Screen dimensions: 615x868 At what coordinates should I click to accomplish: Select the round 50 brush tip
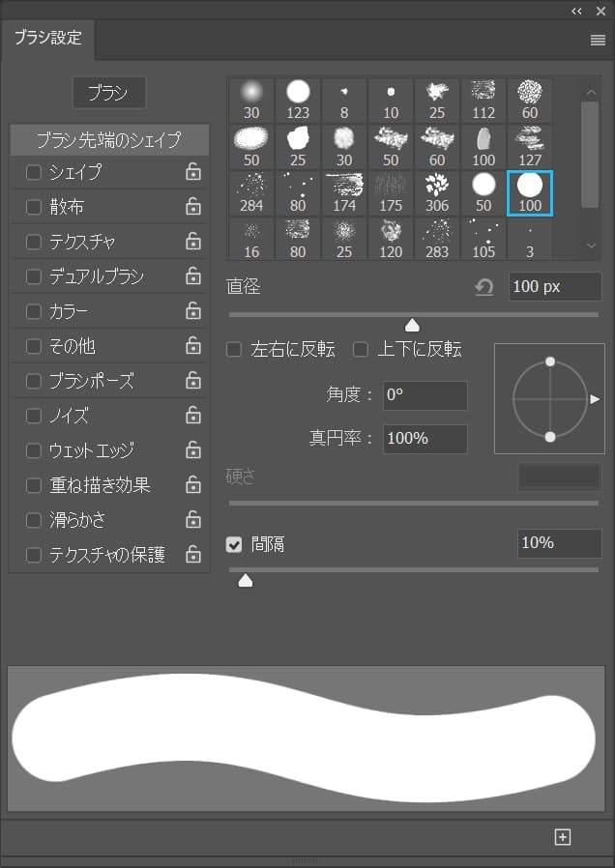(483, 193)
